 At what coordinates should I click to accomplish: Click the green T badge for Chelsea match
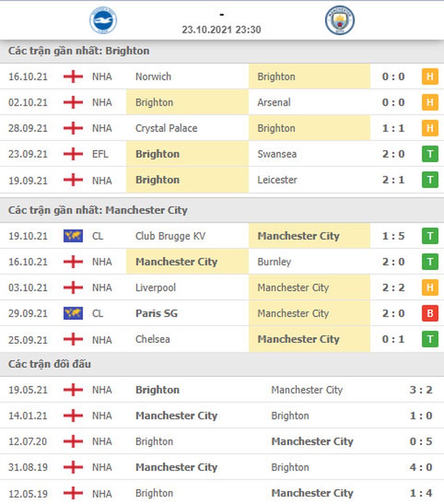pyautogui.click(x=430, y=339)
